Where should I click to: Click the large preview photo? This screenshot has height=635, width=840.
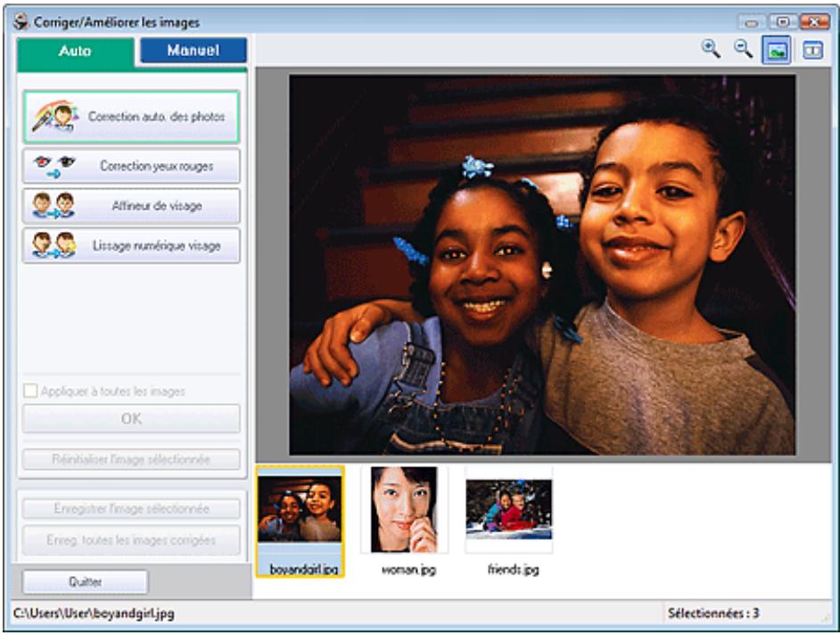(542, 265)
